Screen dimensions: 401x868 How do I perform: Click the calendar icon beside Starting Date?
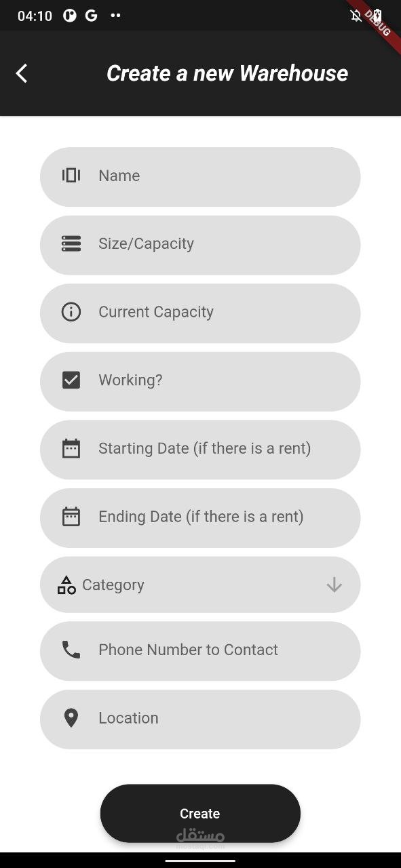click(71, 448)
